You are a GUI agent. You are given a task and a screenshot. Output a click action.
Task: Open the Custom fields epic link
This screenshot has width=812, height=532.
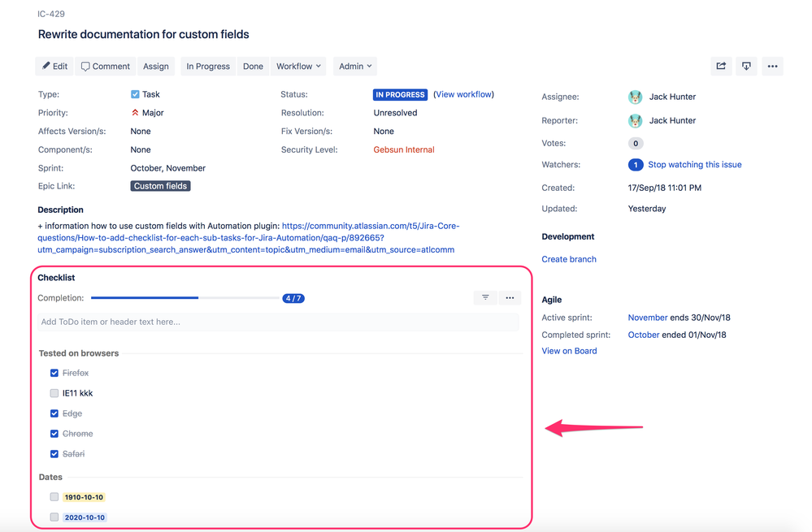click(x=161, y=186)
